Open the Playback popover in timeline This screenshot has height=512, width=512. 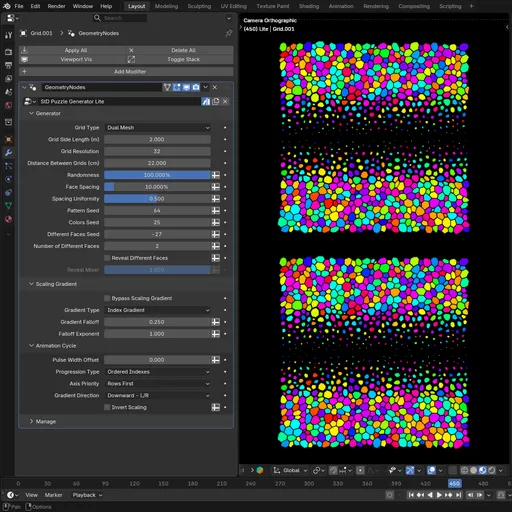[x=87, y=495]
